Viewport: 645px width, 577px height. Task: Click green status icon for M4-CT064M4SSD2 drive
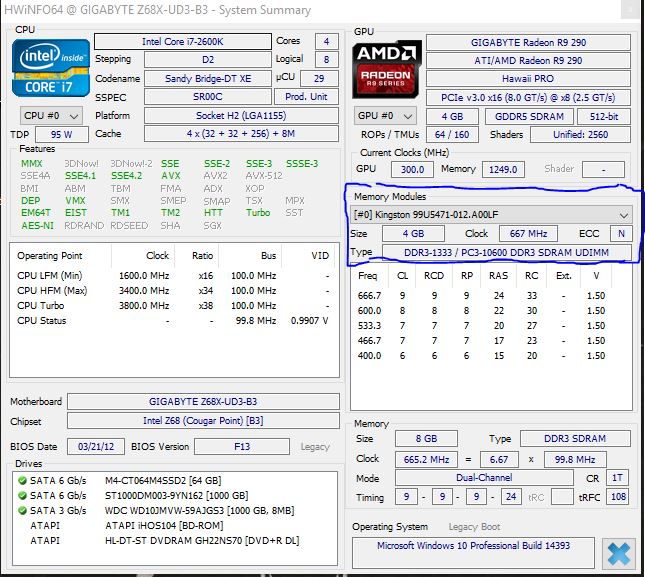[22, 480]
